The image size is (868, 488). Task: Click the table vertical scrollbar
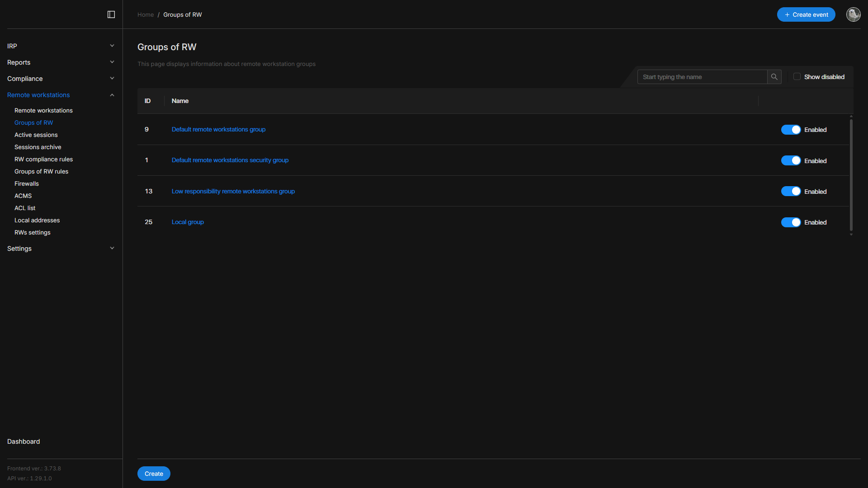pyautogui.click(x=851, y=175)
